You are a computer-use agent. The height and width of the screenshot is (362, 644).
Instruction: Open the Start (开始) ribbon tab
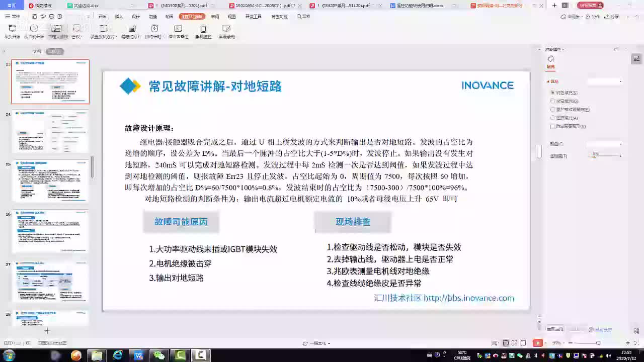pos(102,17)
